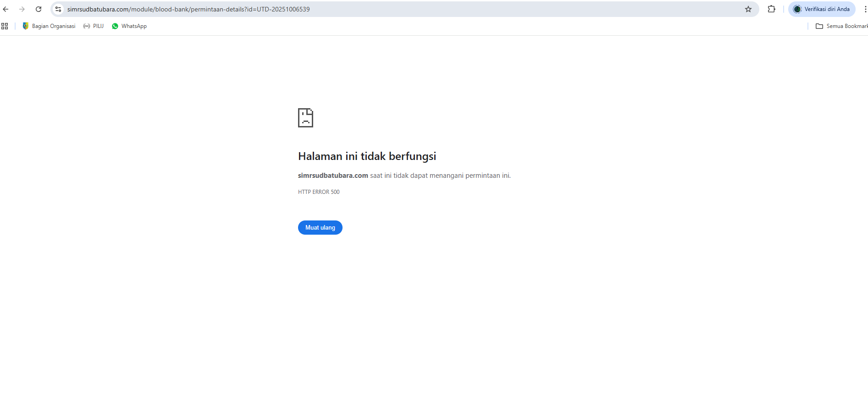Click the forward navigation arrow
The width and height of the screenshot is (868, 407).
pyautogui.click(x=22, y=9)
